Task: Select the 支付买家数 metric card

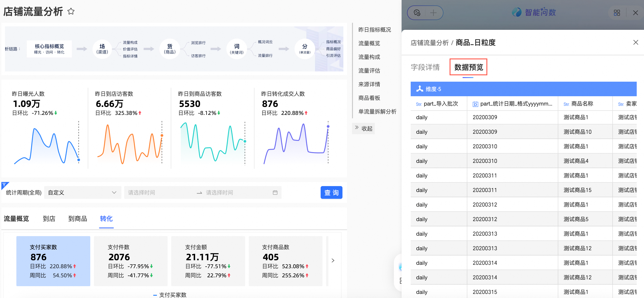Action: pos(53,261)
